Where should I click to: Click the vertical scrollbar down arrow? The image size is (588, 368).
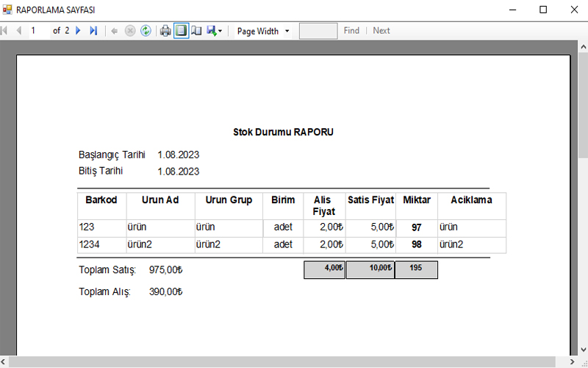582,350
